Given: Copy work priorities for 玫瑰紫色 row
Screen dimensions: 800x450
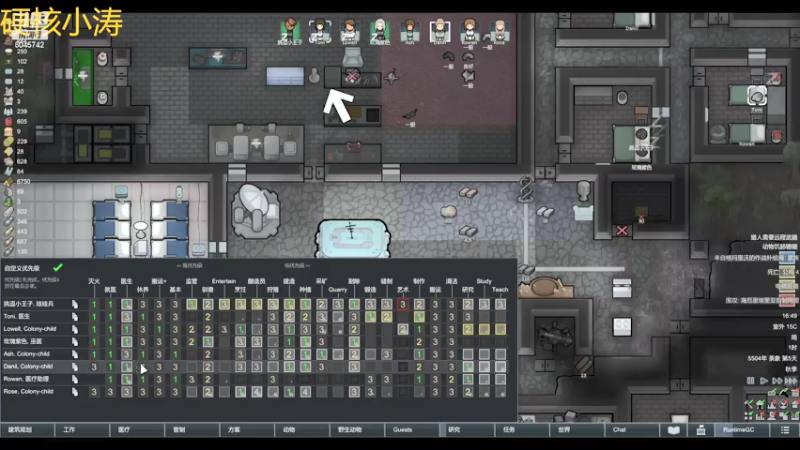Looking at the screenshot, I should 75,342.
